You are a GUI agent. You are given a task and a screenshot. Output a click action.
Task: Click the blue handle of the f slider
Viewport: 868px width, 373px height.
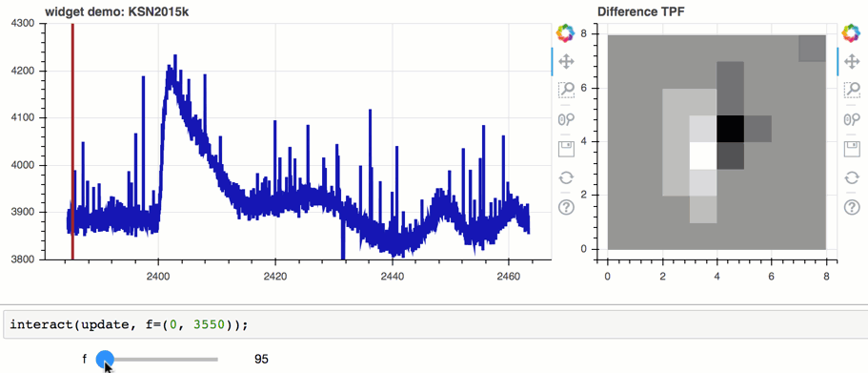105,359
